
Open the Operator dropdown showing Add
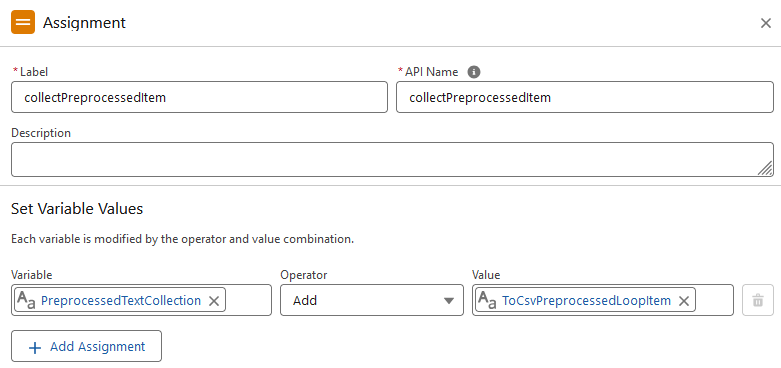coord(372,300)
